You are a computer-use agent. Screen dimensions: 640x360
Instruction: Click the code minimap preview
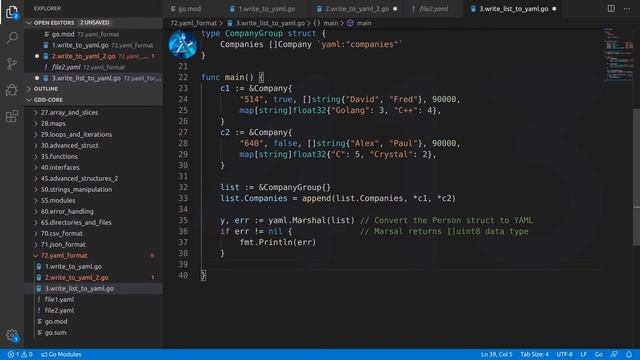click(618, 54)
